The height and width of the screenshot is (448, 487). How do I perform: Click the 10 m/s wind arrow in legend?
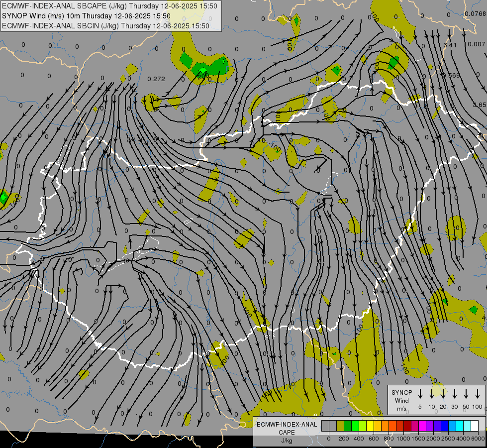(x=432, y=393)
